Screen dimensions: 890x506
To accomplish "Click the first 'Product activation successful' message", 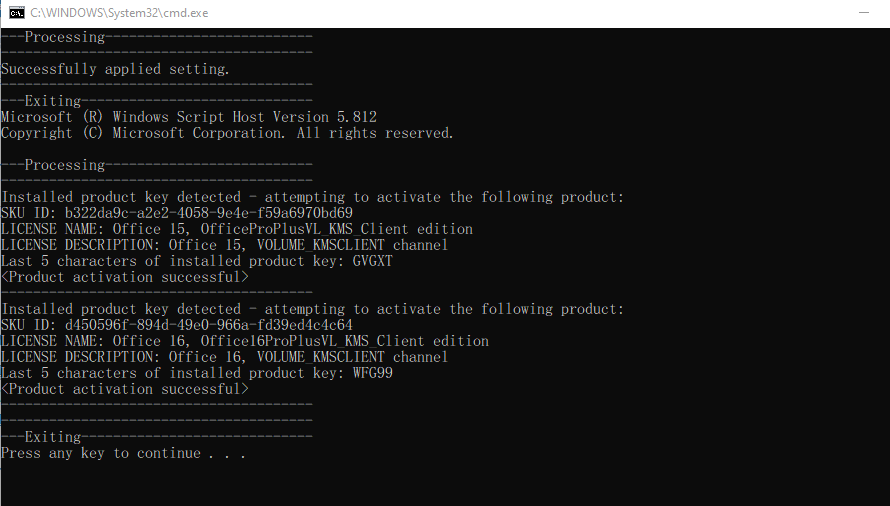I will [125, 277].
